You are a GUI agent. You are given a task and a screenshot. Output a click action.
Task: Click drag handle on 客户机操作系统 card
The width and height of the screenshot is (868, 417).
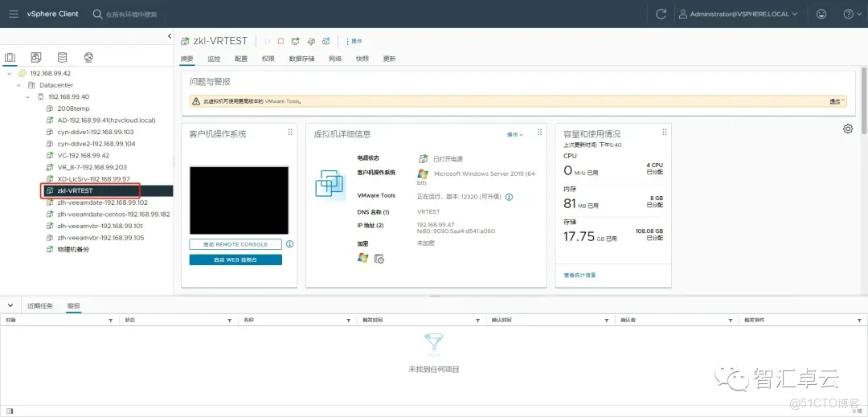(290, 133)
